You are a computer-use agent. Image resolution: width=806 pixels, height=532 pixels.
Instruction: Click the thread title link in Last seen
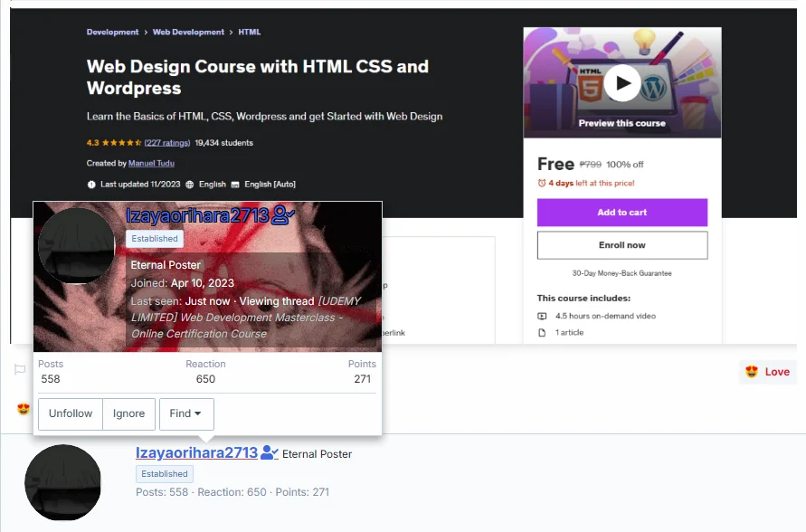pyautogui.click(x=246, y=318)
